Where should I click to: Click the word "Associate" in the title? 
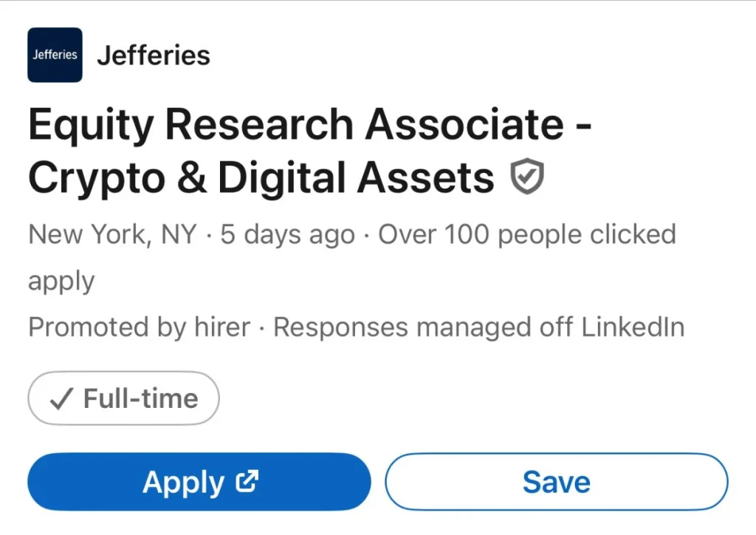click(x=465, y=125)
